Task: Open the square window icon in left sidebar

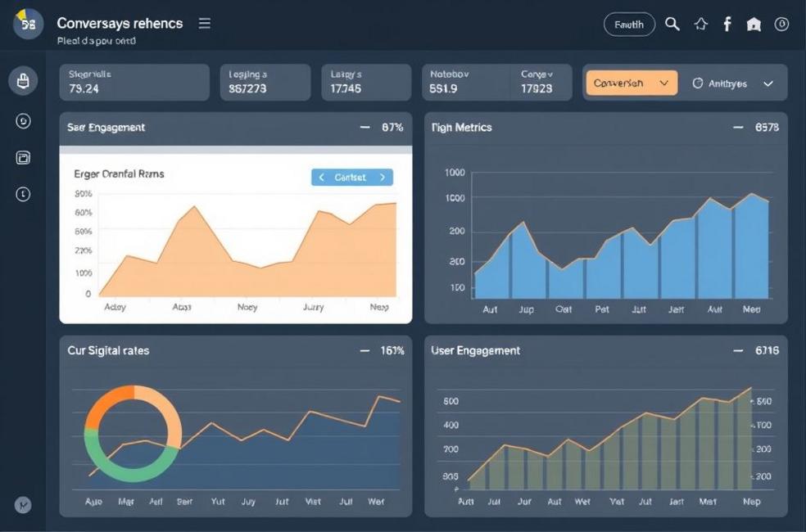Action: point(24,157)
